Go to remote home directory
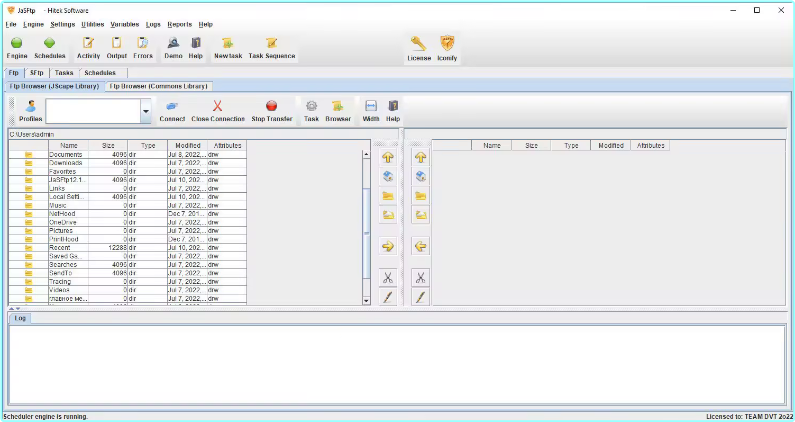The image size is (795, 422). pyautogui.click(x=420, y=177)
